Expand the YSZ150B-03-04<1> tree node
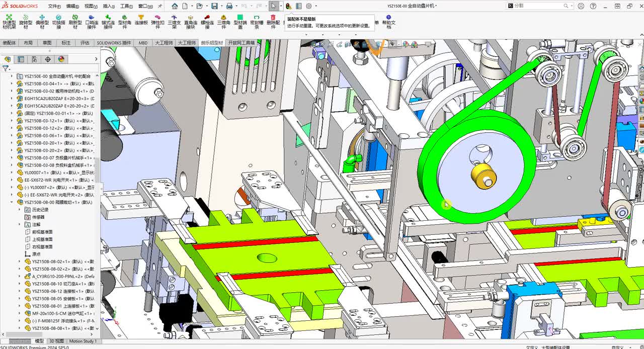Image resolution: width=644 pixels, height=349 pixels. click(x=13, y=83)
